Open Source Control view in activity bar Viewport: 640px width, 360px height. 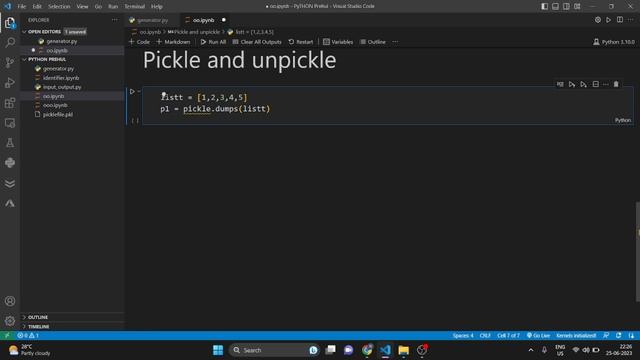click(x=10, y=62)
